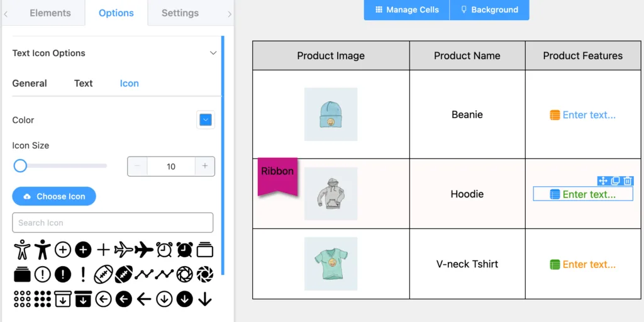Image resolution: width=644 pixels, height=322 pixels.
Task: Collapse the Text Icon Options section
Action: point(213,53)
